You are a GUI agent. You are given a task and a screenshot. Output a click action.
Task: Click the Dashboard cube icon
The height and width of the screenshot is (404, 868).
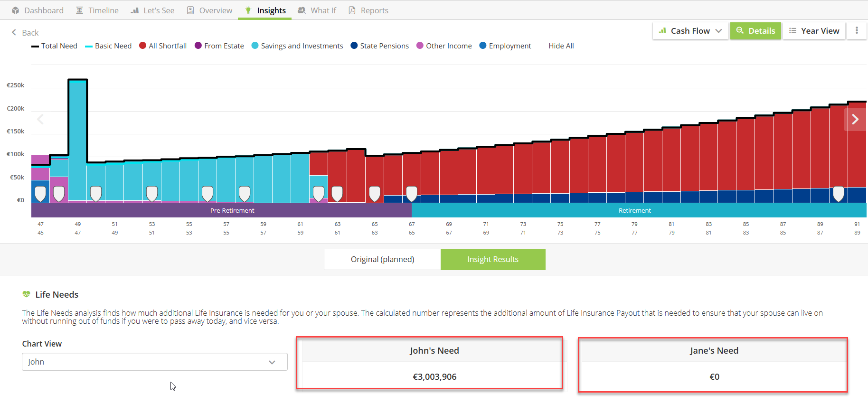pos(16,10)
